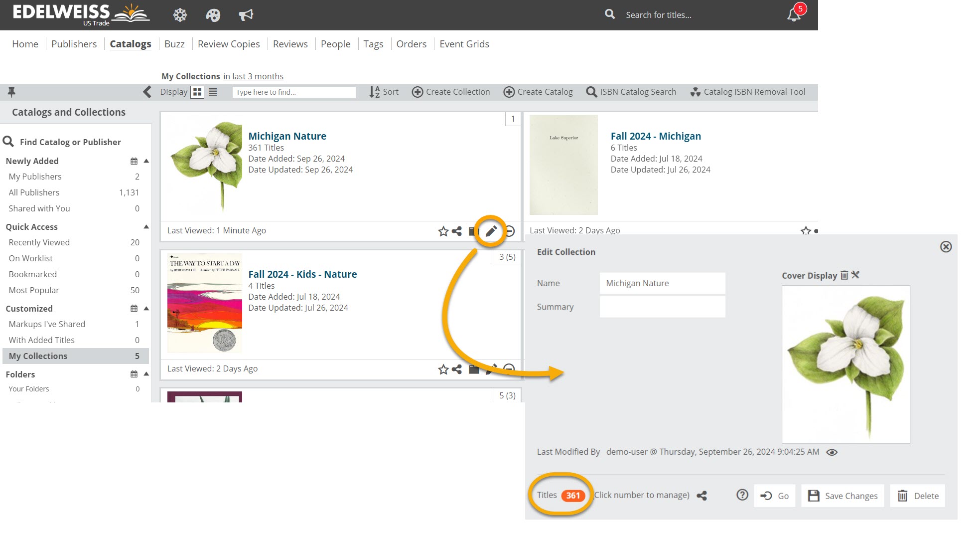Toggle the eye visibility icon by Last Modified
980x547 pixels.
pos(832,452)
